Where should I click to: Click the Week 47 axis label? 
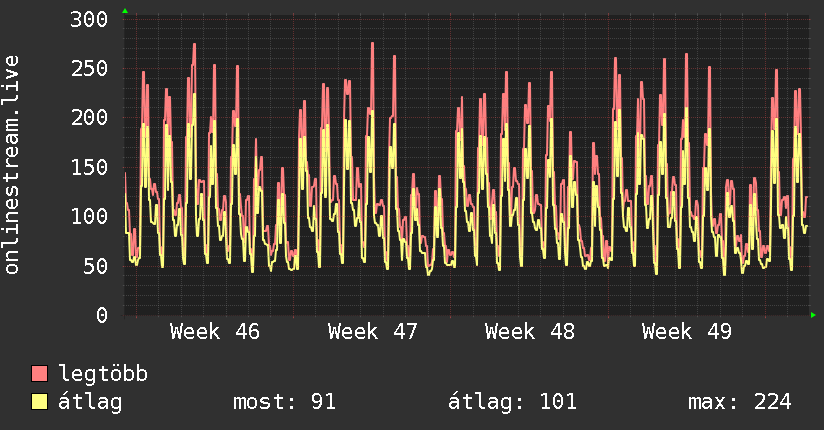(372, 332)
